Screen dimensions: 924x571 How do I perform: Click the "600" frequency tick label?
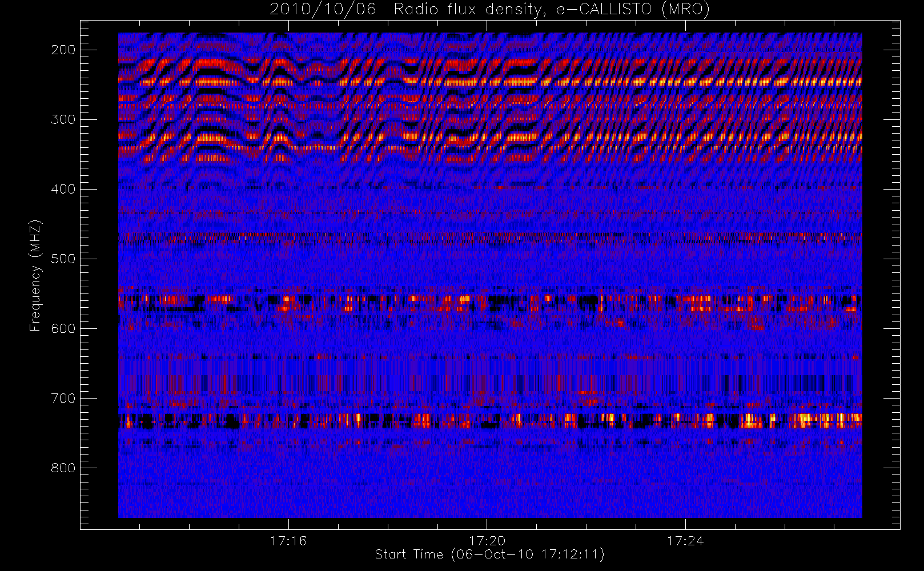coord(63,328)
